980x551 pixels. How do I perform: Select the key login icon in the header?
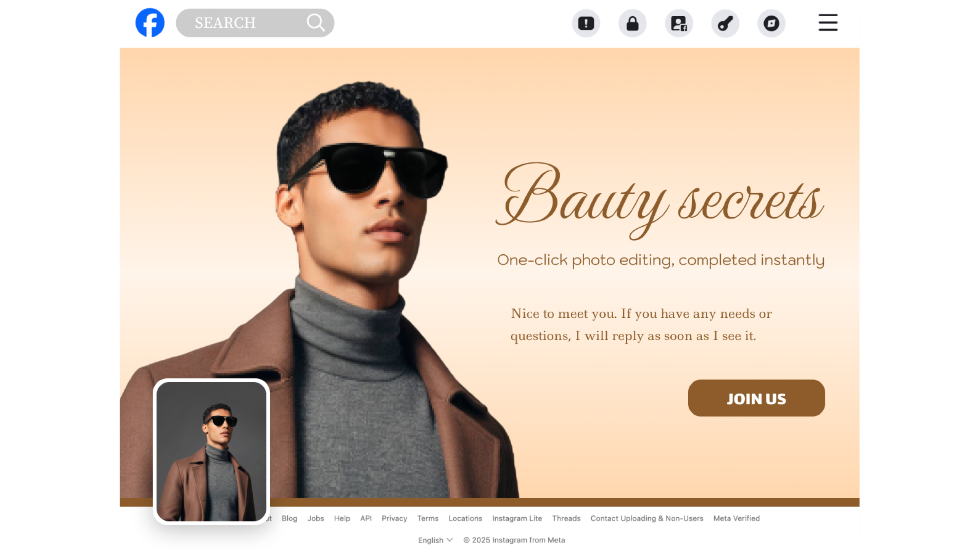pos(725,24)
